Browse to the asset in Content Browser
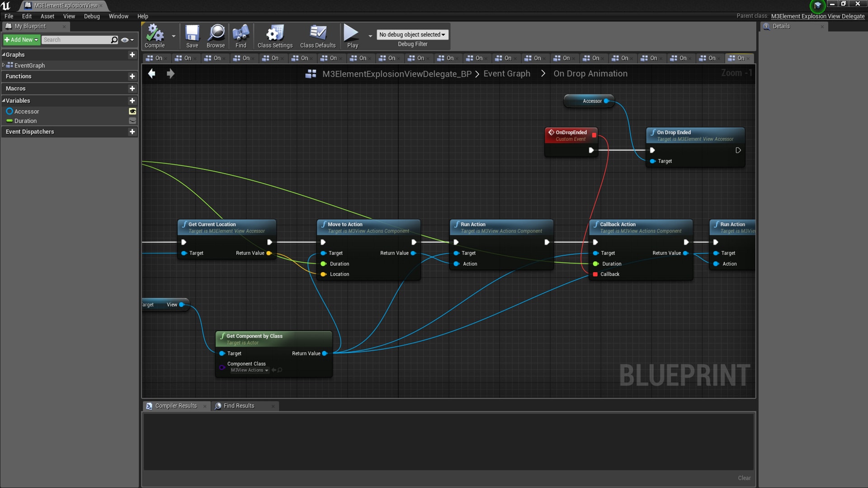 [216, 36]
